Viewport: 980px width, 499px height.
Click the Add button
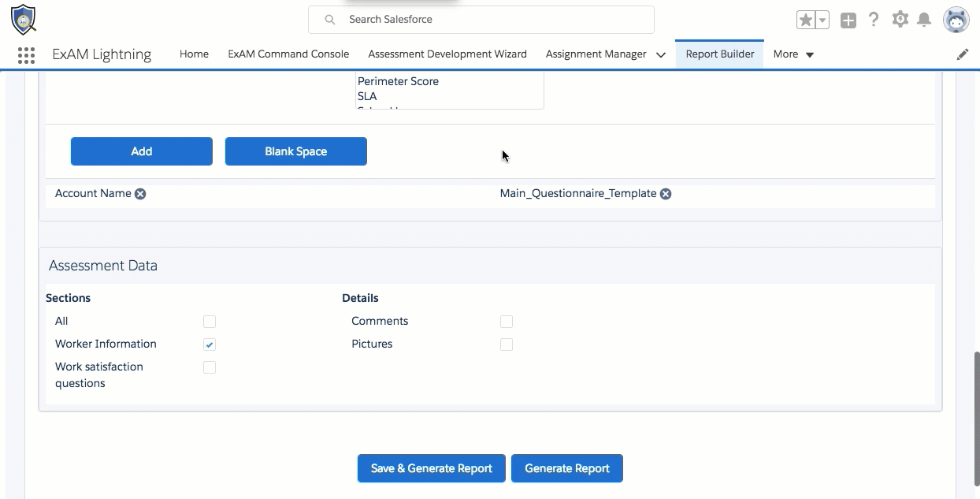(x=142, y=151)
